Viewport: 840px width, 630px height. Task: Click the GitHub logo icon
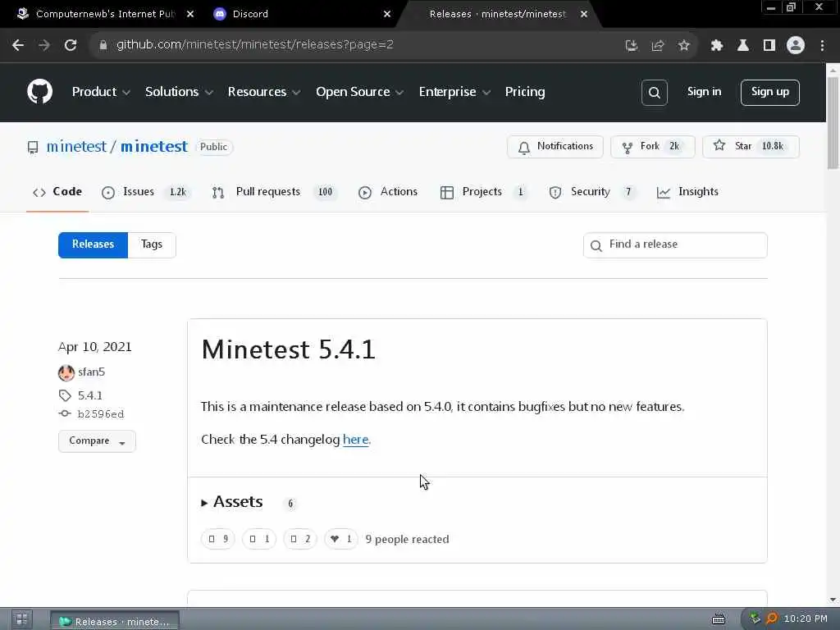coord(39,92)
